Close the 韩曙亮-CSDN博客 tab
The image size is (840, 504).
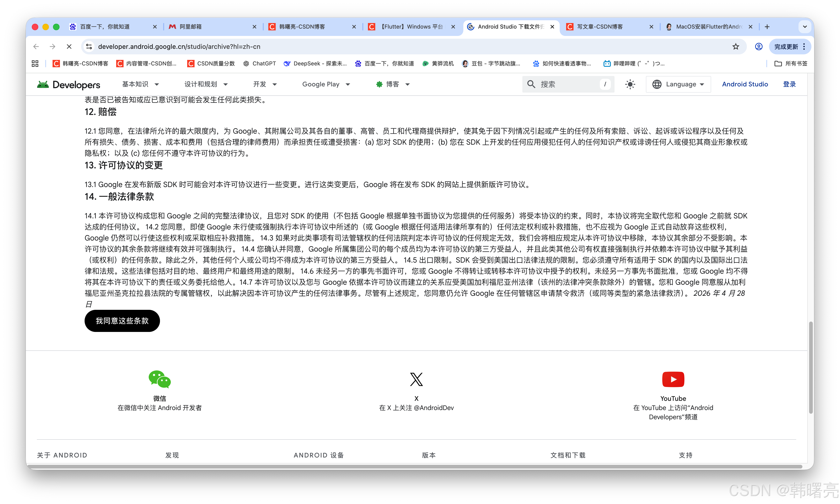point(354,27)
